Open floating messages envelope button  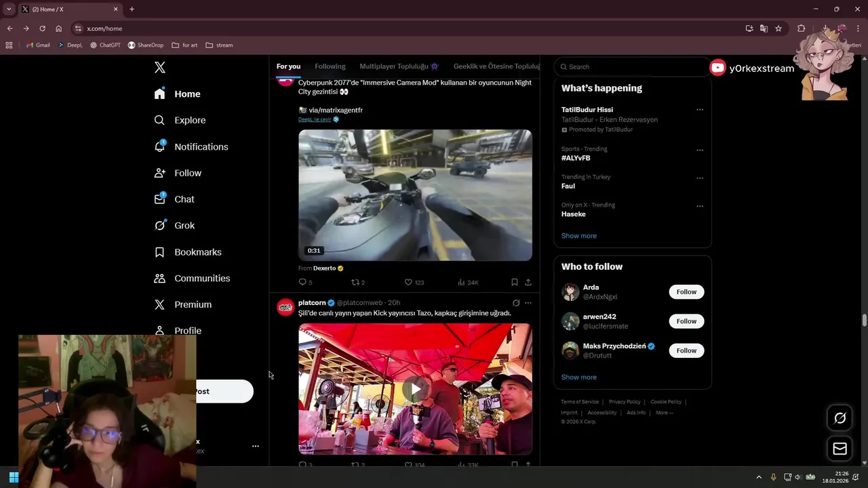click(x=840, y=449)
